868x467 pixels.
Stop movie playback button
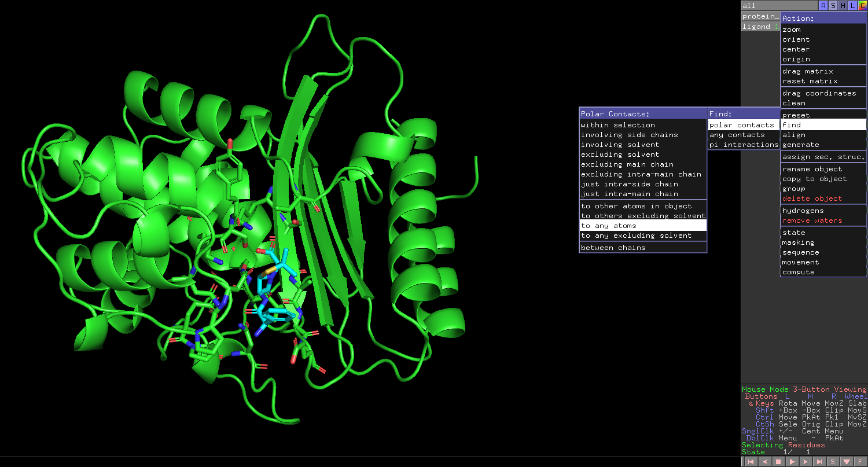coord(778,462)
